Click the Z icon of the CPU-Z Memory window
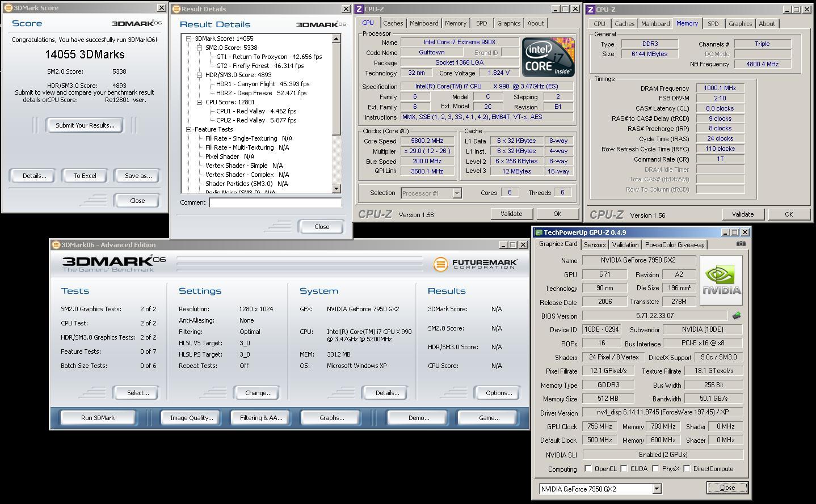 [x=591, y=9]
